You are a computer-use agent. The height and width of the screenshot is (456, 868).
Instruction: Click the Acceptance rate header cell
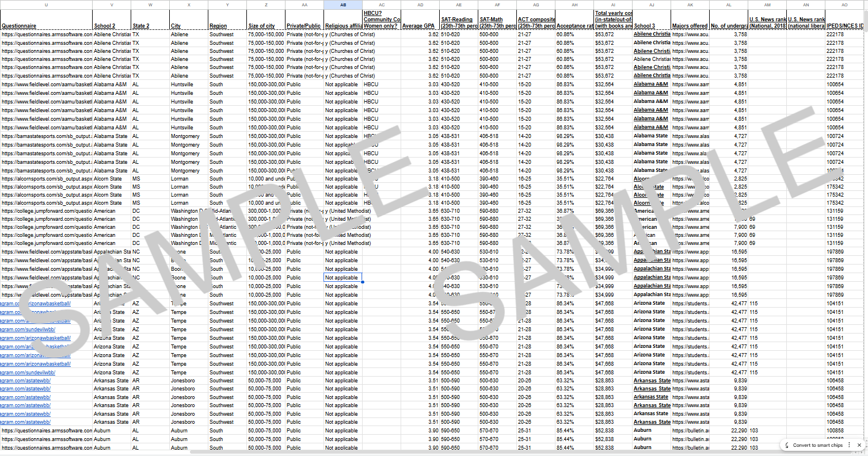point(574,26)
